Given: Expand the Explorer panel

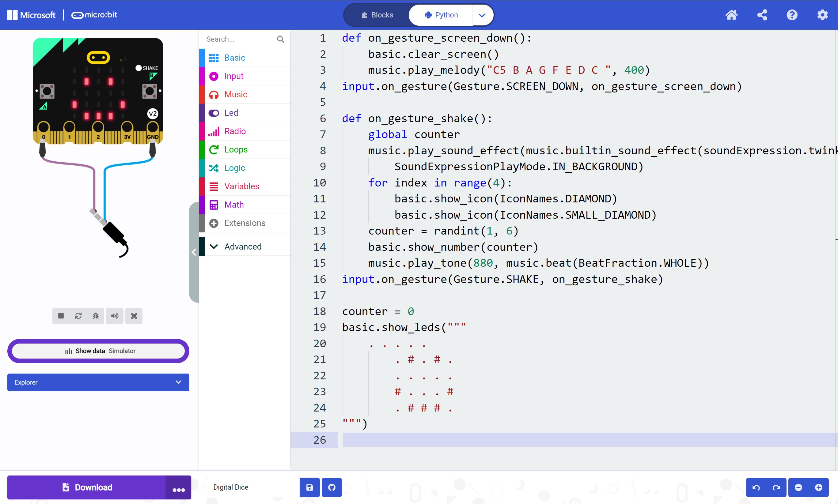Looking at the screenshot, I should (x=98, y=382).
